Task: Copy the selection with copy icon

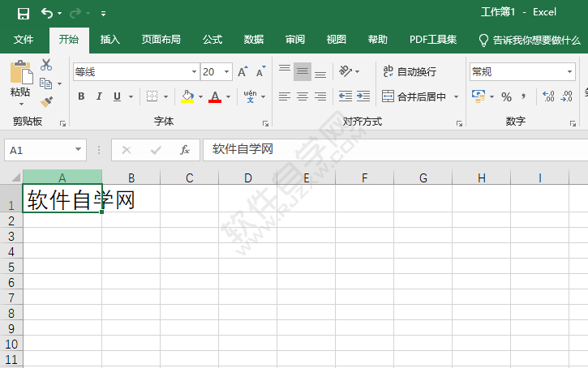Action: (x=45, y=83)
